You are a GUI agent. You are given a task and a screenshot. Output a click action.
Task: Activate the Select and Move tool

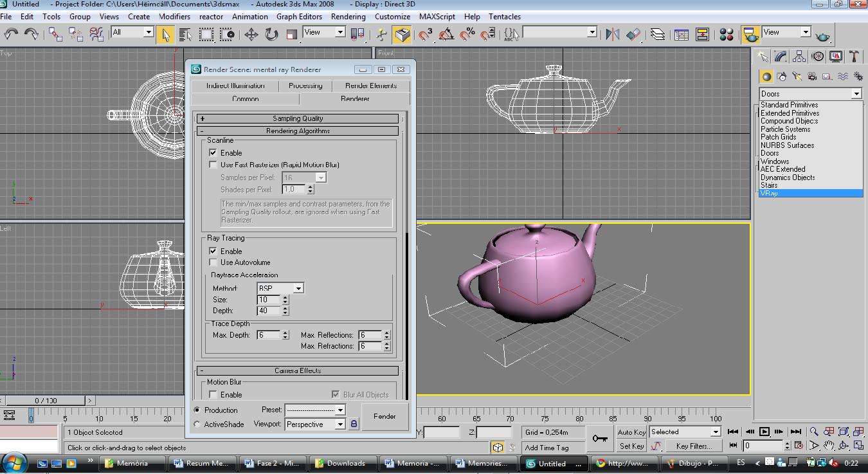[251, 34]
